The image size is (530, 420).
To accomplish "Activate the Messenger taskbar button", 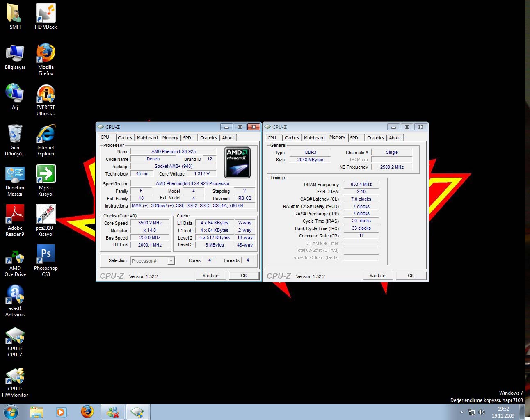I will (x=113, y=412).
